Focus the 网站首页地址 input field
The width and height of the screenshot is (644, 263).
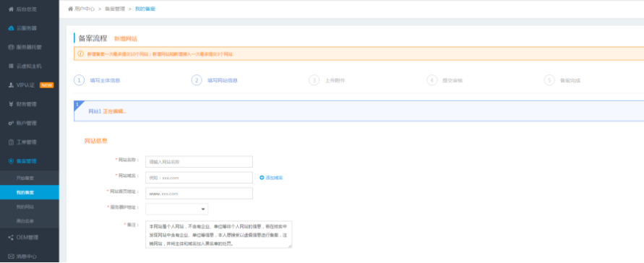(199, 193)
